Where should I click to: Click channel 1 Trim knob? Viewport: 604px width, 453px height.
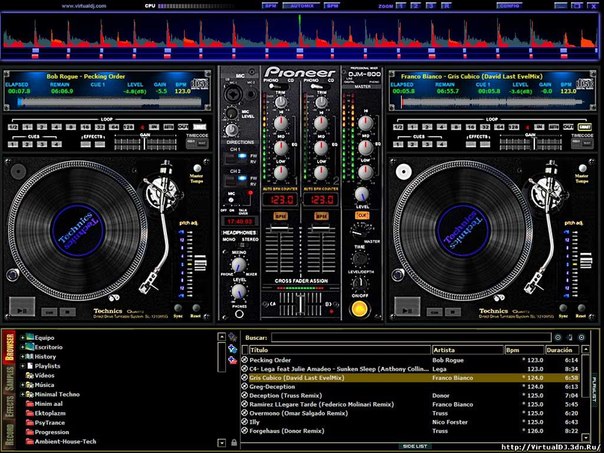click(281, 102)
